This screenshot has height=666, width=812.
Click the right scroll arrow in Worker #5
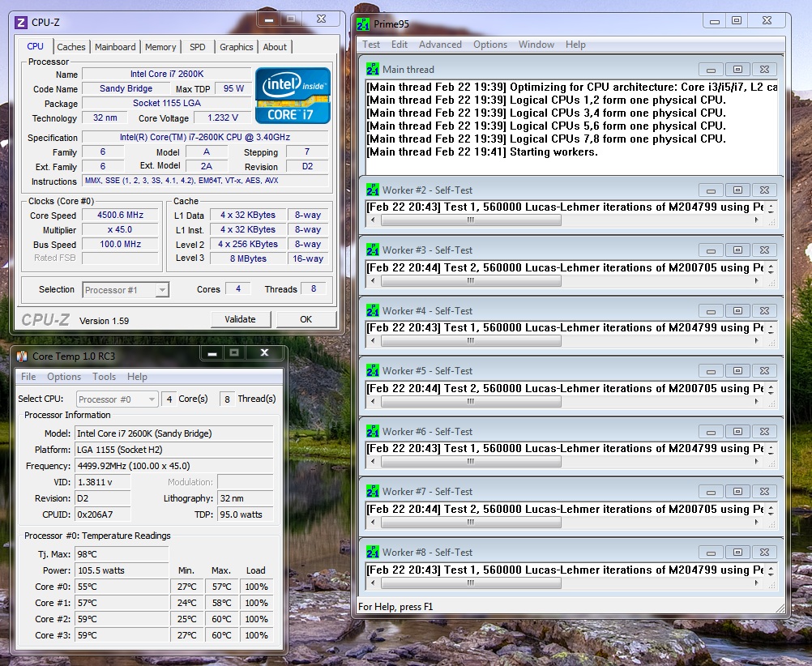point(757,401)
